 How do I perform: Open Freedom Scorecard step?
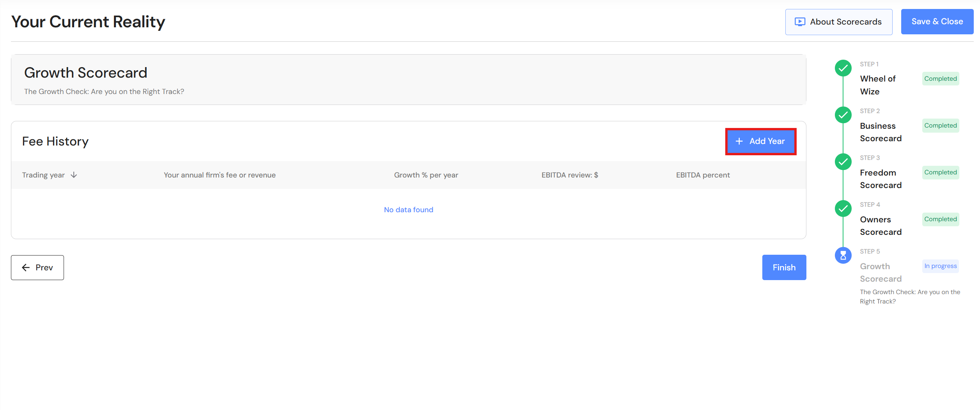(x=881, y=179)
